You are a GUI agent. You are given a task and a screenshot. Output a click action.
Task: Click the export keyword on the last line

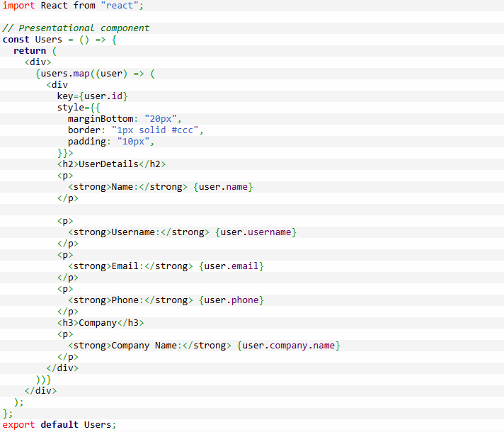click(x=19, y=425)
